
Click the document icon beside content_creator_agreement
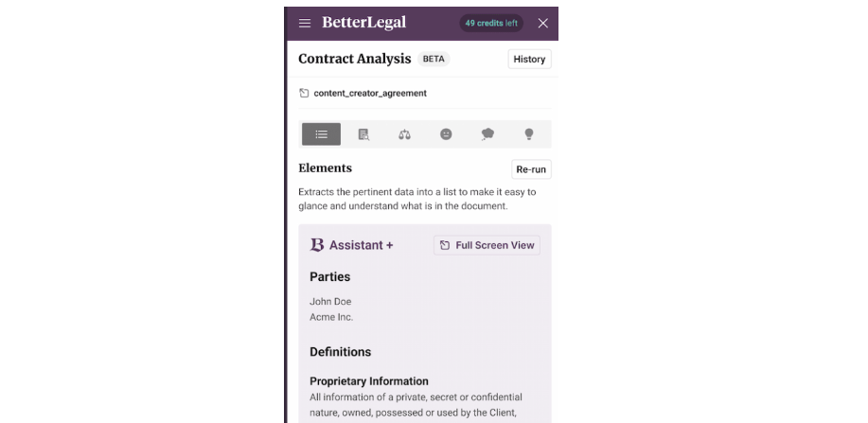pyautogui.click(x=304, y=93)
